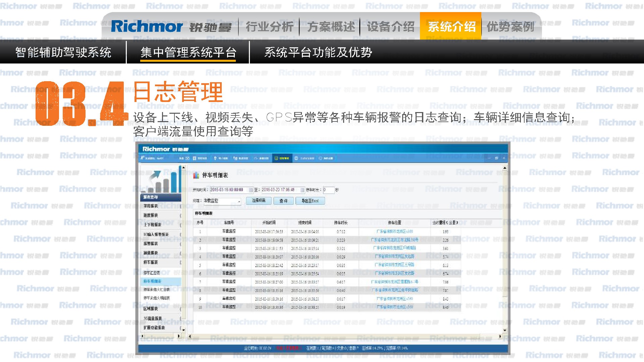Expand 区域报表 in sidebar

tap(161, 309)
